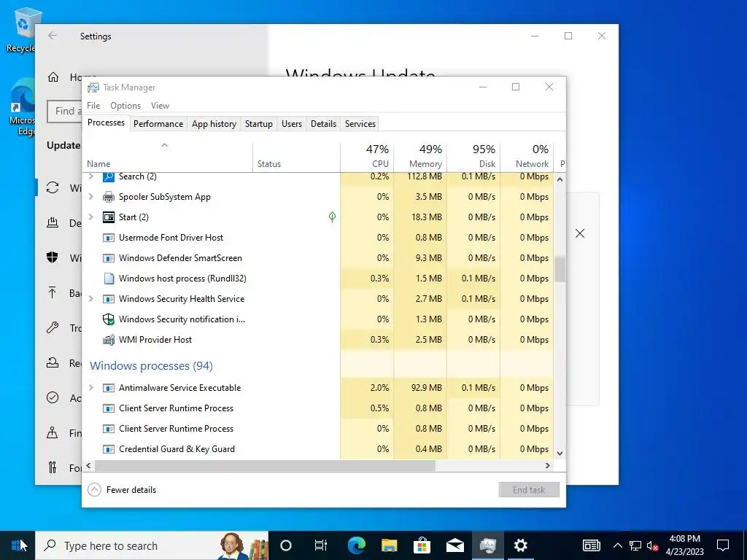Click the Windows Security notification shield icon
The height and width of the screenshot is (560, 747).
[x=109, y=319]
